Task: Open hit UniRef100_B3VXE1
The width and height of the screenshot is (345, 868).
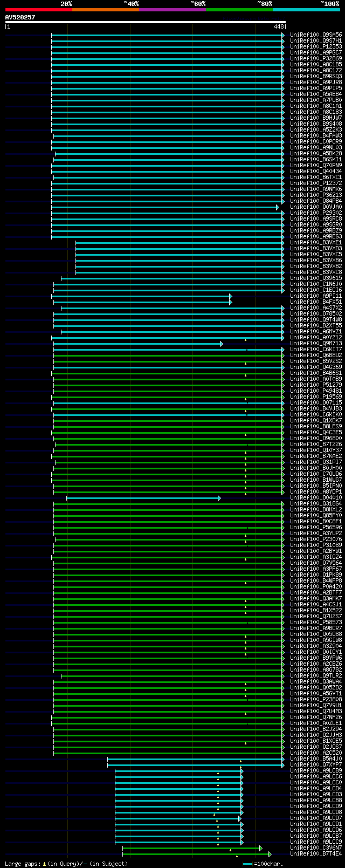Action: tap(316, 242)
